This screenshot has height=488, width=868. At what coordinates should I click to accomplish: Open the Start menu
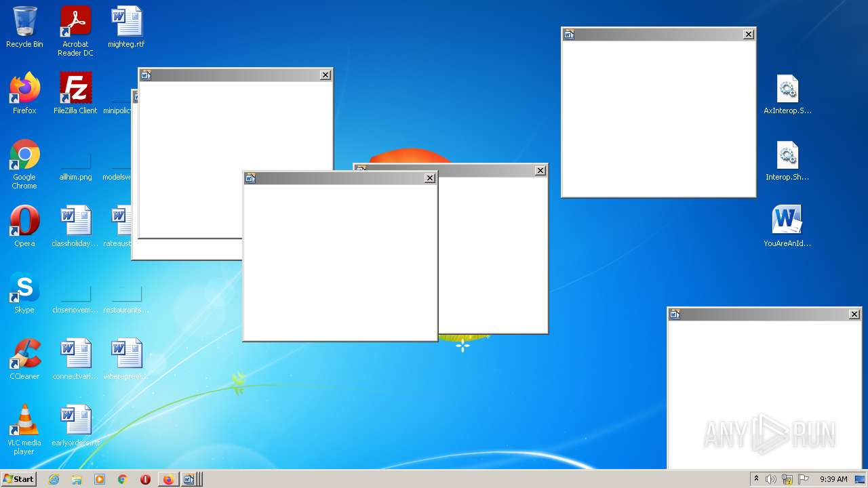(x=18, y=479)
